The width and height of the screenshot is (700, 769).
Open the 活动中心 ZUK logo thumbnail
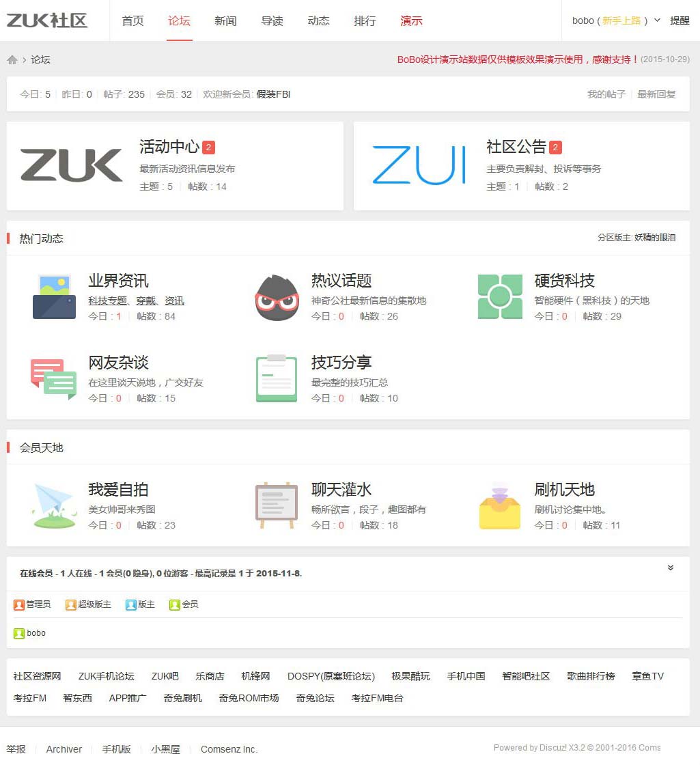point(72,165)
